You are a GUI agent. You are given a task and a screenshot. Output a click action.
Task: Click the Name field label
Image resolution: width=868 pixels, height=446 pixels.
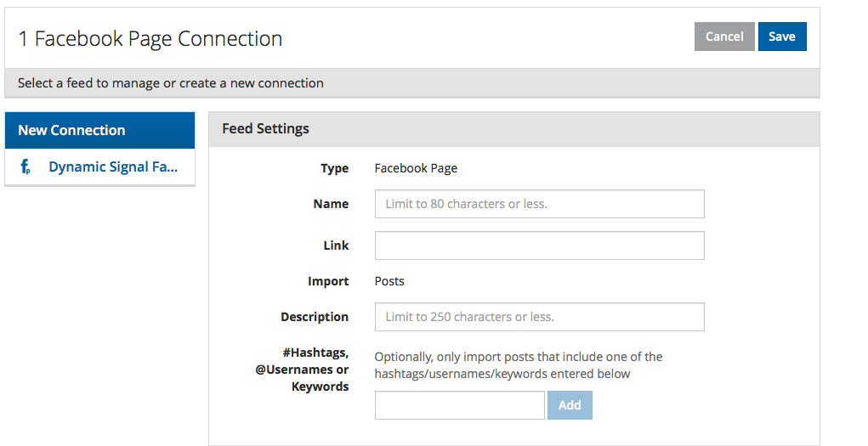pyautogui.click(x=331, y=204)
